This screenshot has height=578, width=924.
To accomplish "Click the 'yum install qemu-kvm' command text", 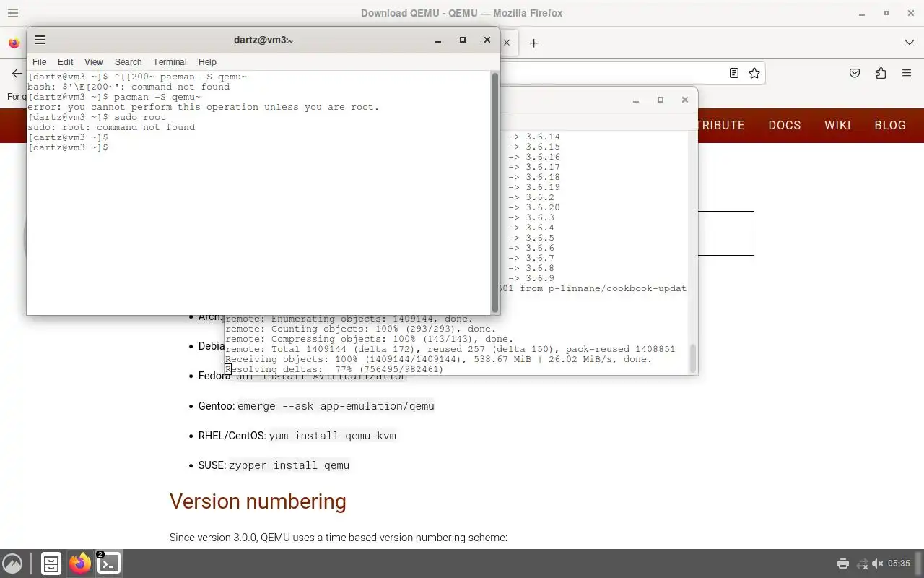I will pos(332,436).
